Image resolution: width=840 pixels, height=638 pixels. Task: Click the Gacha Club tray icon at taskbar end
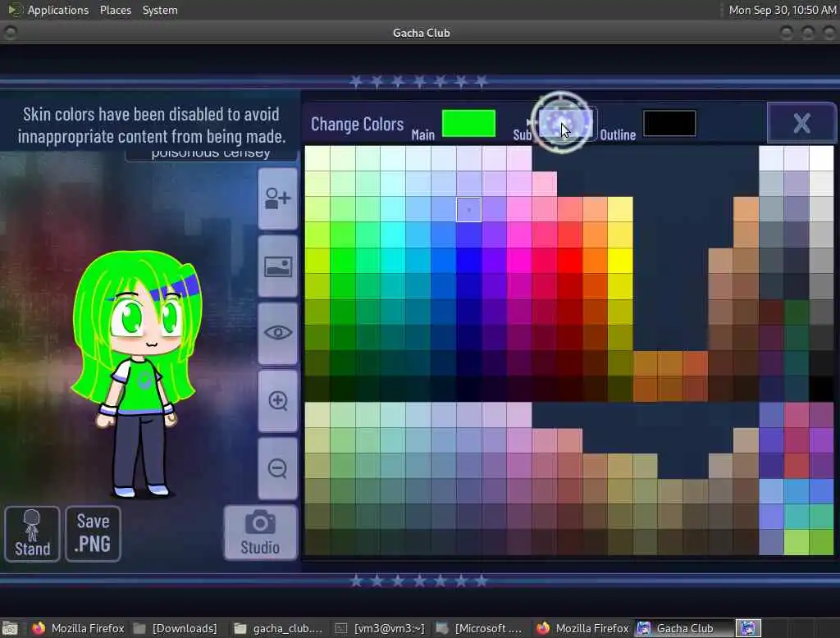[x=748, y=628]
